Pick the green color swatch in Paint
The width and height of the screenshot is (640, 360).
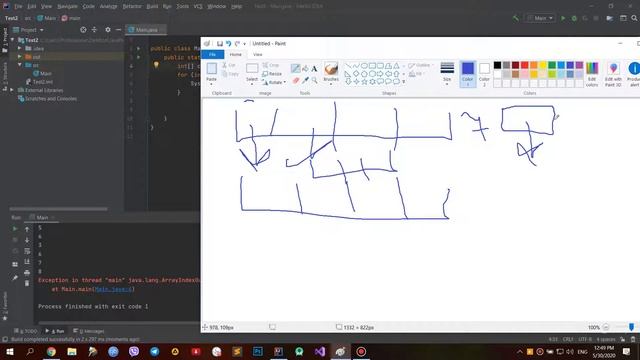click(552, 65)
